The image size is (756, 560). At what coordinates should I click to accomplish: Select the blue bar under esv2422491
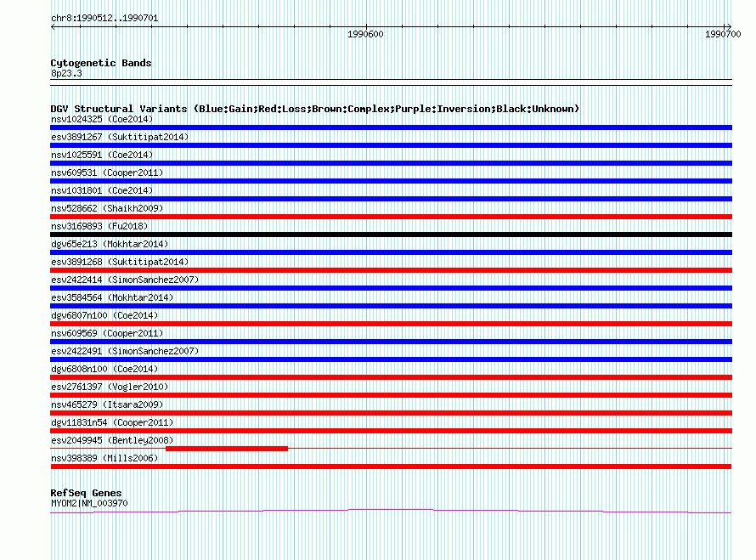pos(391,359)
